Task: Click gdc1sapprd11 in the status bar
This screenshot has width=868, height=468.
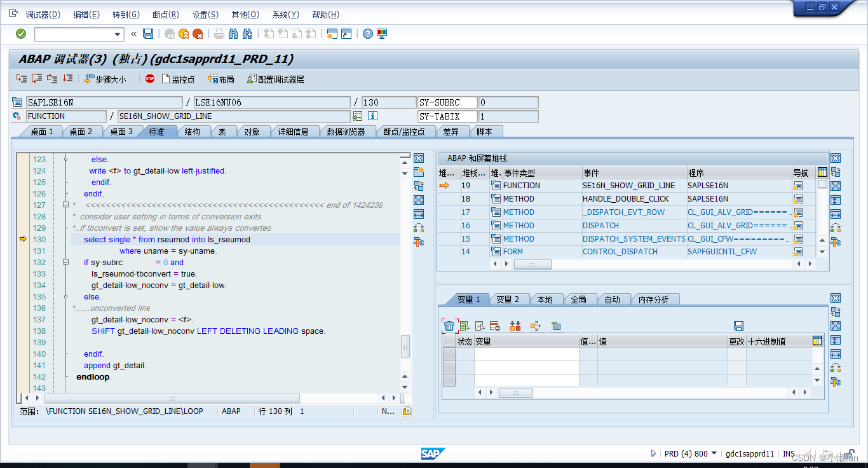Action: 750,454
